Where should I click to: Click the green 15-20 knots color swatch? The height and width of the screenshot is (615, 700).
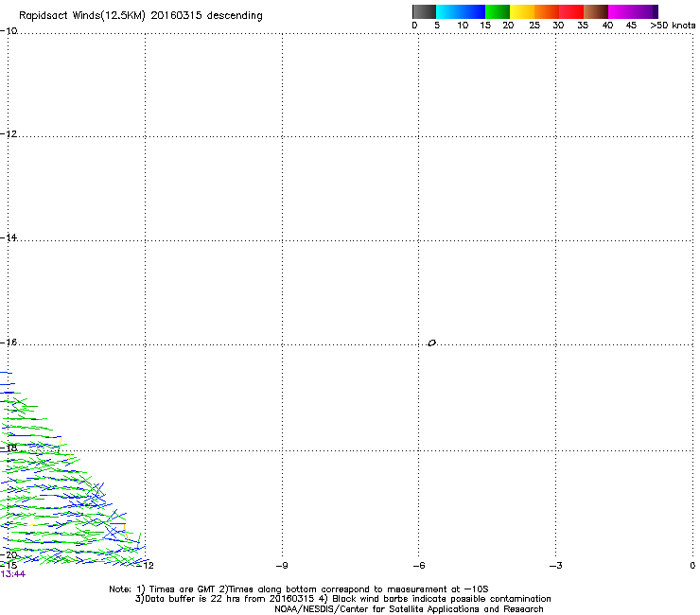(x=498, y=11)
